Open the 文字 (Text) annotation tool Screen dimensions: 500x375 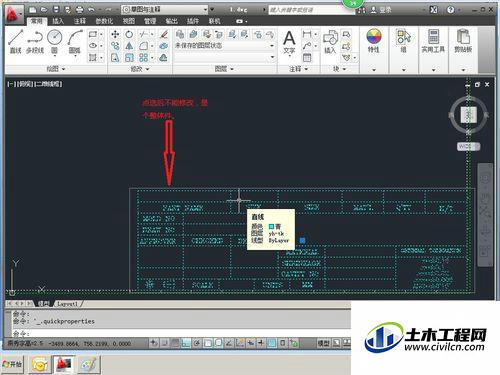(x=289, y=42)
